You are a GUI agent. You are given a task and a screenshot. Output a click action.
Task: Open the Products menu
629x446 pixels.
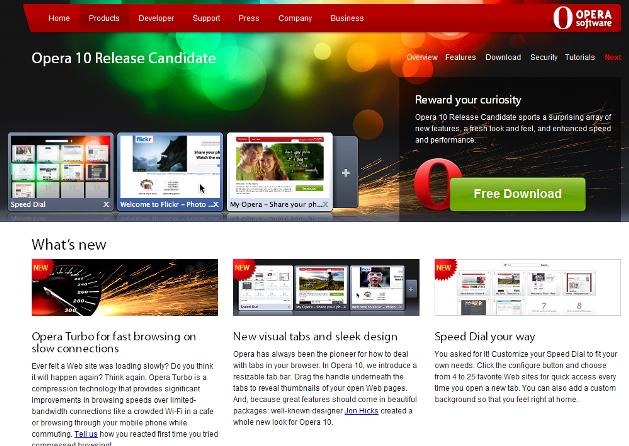pos(104,18)
